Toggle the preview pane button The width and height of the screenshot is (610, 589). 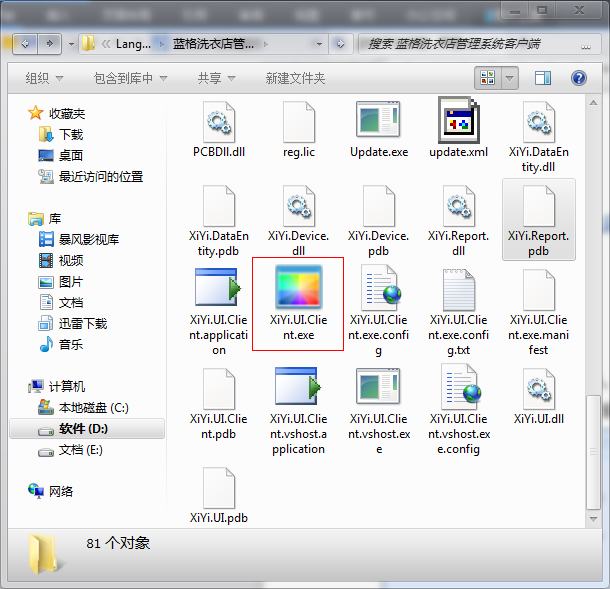[x=543, y=78]
